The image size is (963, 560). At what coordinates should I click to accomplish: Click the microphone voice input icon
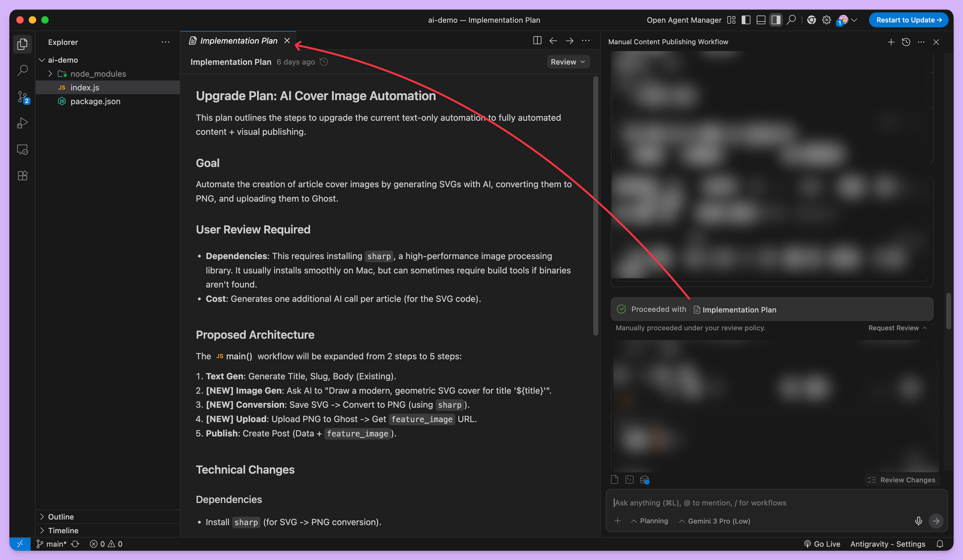coord(918,521)
